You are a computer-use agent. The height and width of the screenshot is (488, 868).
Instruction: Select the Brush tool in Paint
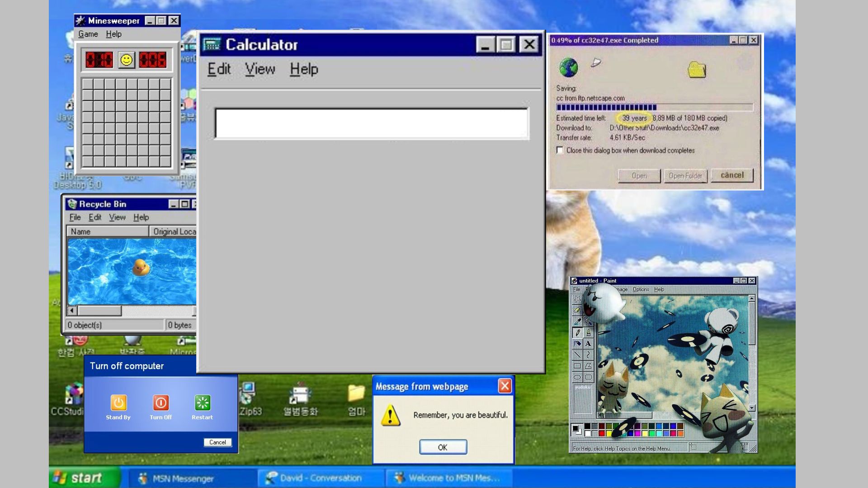pos(589,333)
